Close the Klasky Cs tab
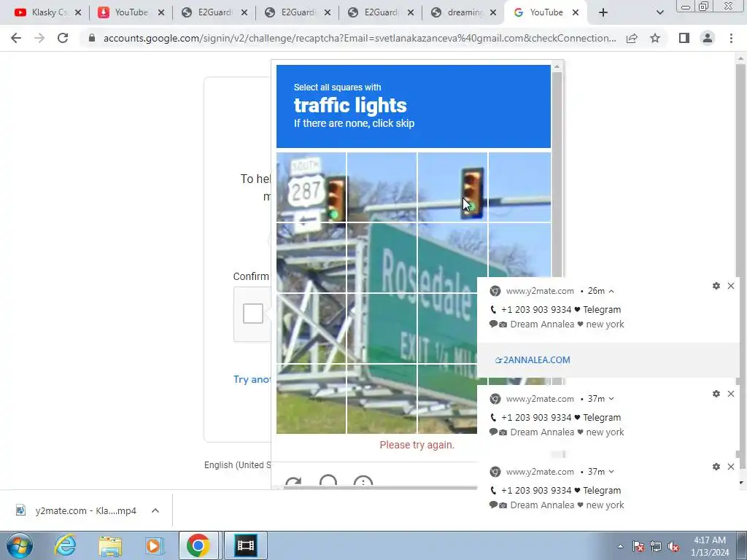 pyautogui.click(x=78, y=12)
